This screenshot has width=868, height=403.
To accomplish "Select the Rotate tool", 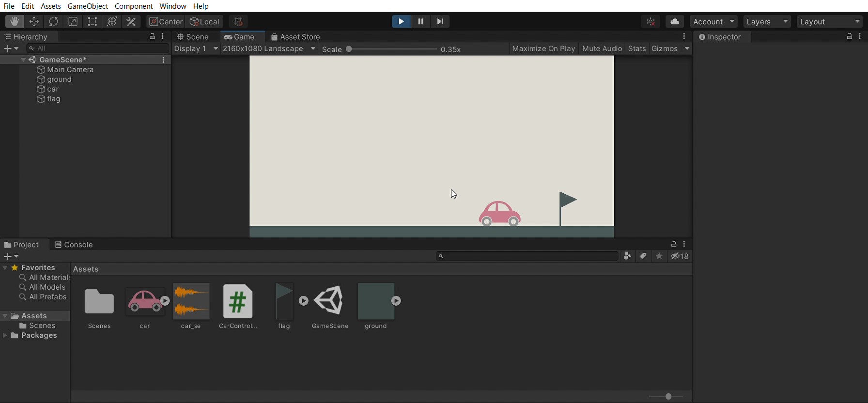I will 53,22.
